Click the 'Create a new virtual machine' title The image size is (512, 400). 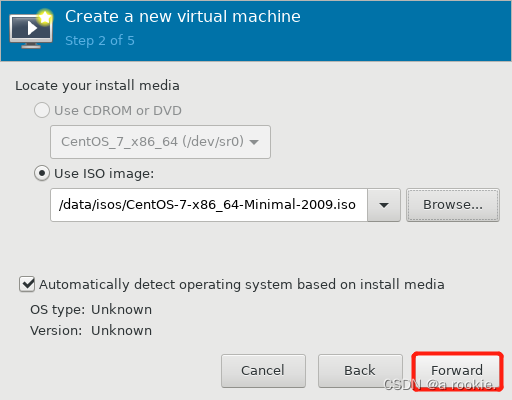point(183,17)
